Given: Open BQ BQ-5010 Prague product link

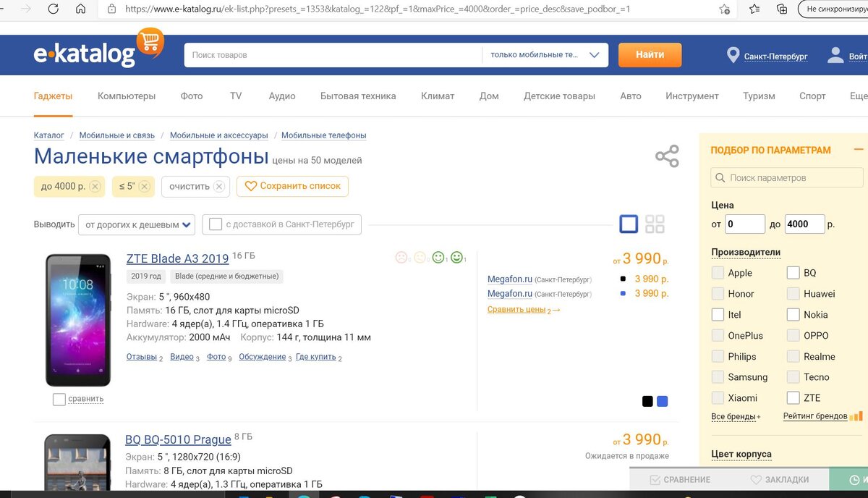Looking at the screenshot, I should coord(178,439).
